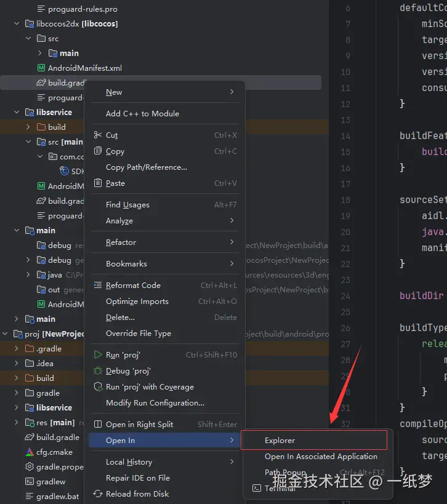Screen dimensions: 447x504
Task: Expand the orange build folder under libservice
Action: [28, 127]
